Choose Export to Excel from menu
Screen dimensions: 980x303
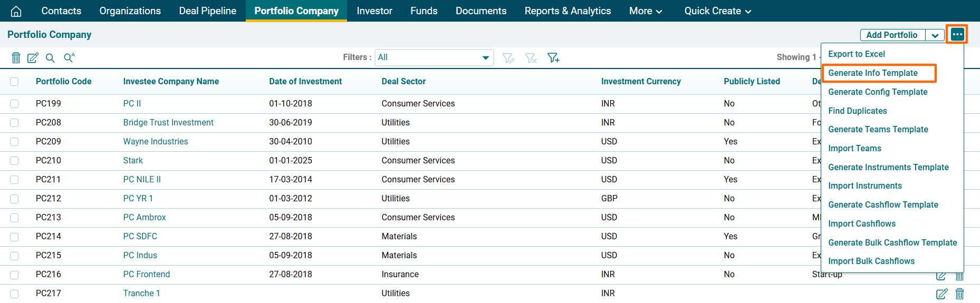[856, 54]
